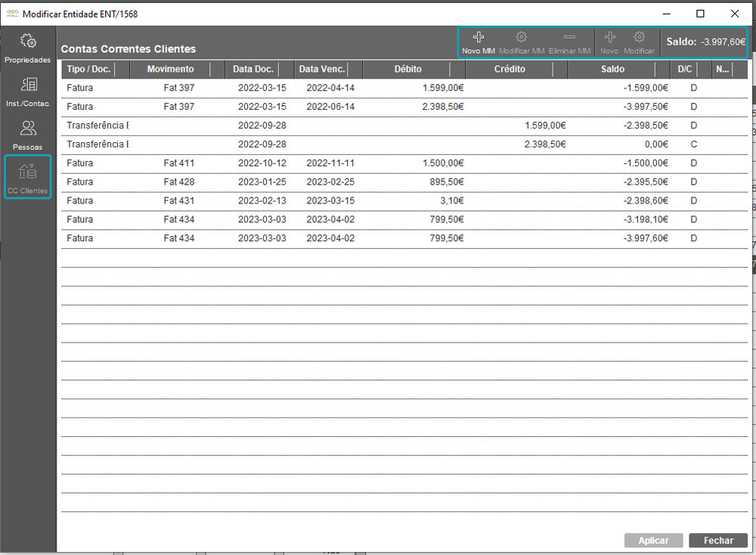Click the app icon in title bar

13,14
